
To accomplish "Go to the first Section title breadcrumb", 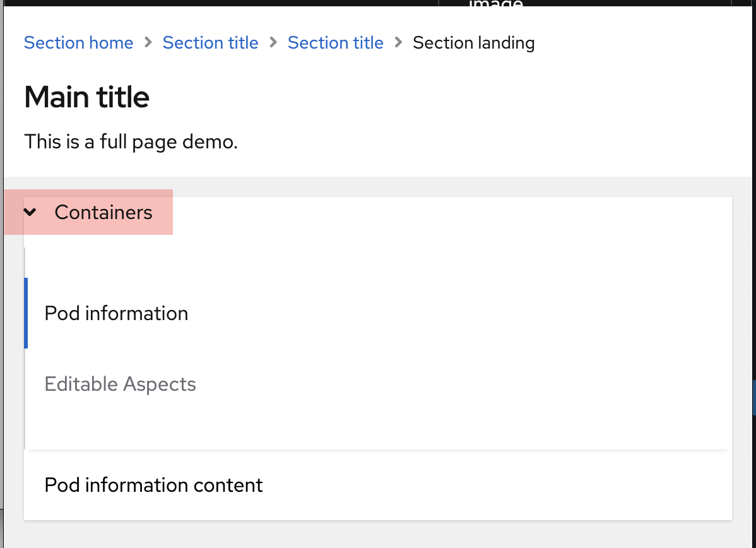I will tap(210, 43).
